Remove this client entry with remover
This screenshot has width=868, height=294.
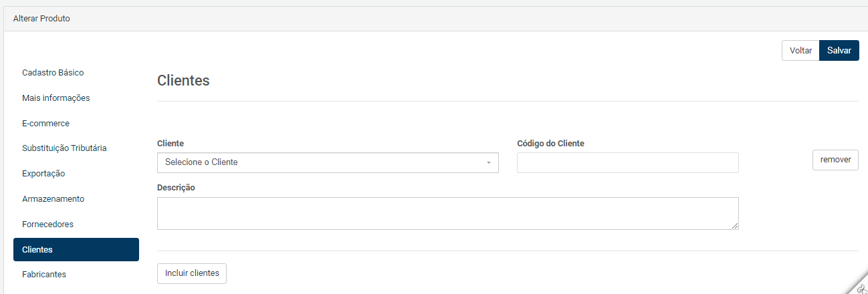(835, 160)
